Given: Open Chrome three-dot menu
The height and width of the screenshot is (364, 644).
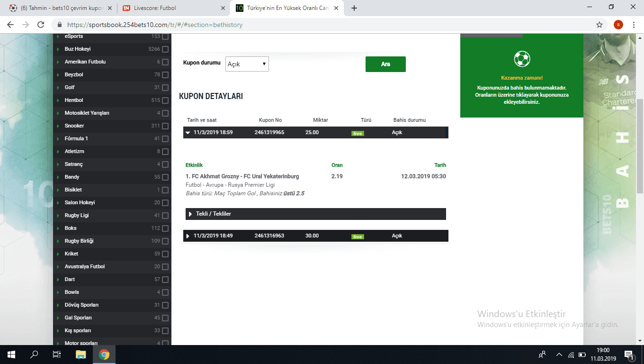Looking at the screenshot, I should point(634,25).
